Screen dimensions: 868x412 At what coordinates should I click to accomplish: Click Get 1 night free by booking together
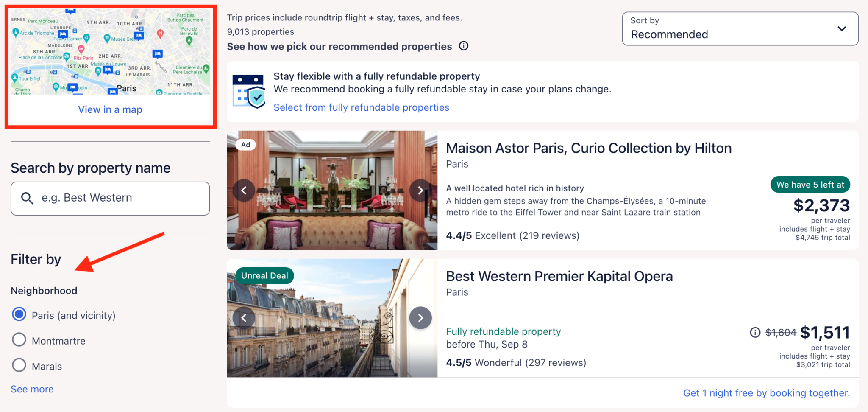766,393
